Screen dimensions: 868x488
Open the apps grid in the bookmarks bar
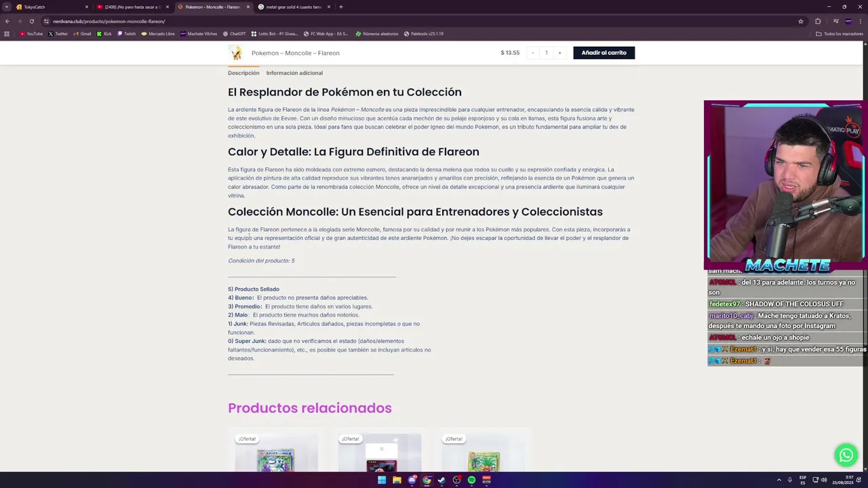coord(7,34)
